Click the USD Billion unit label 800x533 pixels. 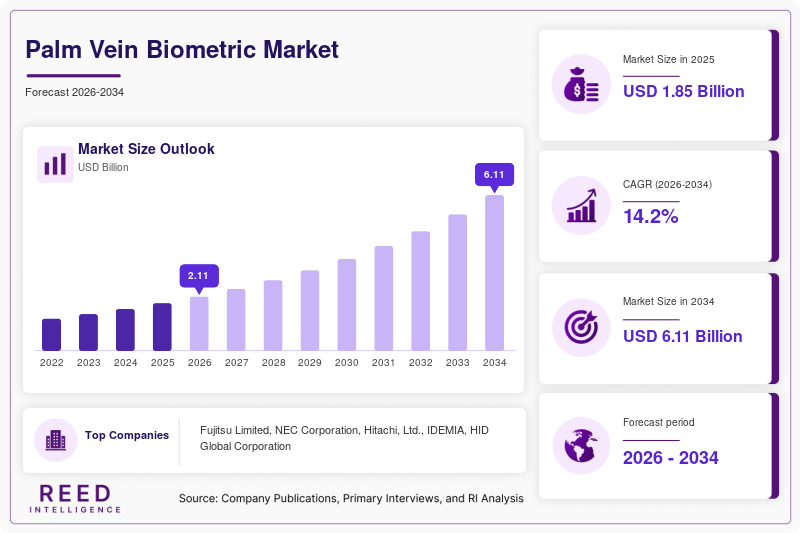103,167
